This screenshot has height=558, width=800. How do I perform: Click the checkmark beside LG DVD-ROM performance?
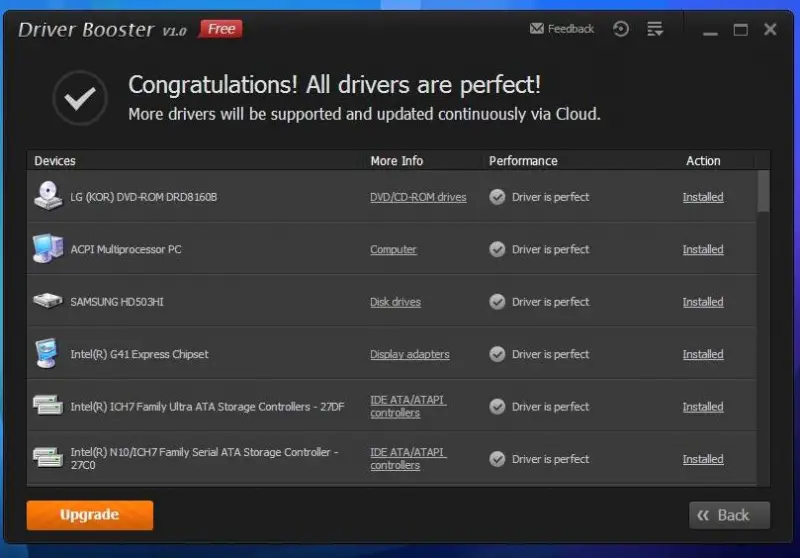(497, 197)
